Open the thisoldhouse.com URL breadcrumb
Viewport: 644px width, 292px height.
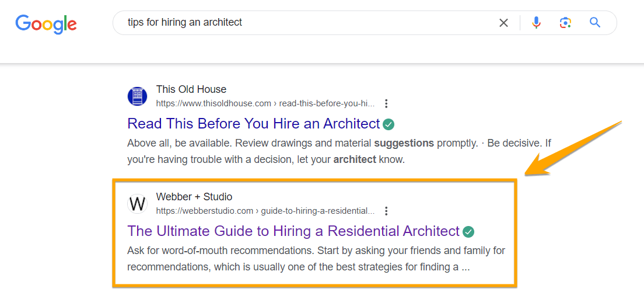click(265, 103)
